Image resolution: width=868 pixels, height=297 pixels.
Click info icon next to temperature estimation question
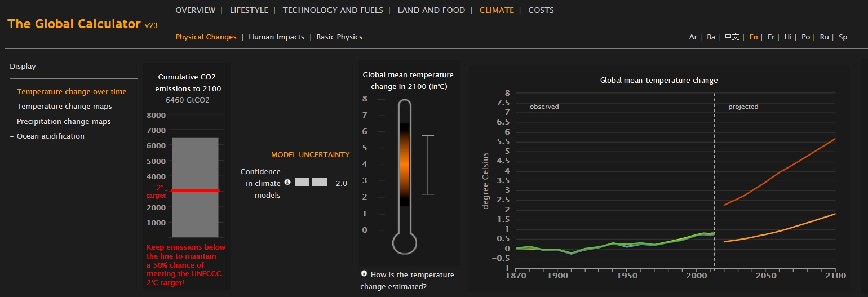364,274
